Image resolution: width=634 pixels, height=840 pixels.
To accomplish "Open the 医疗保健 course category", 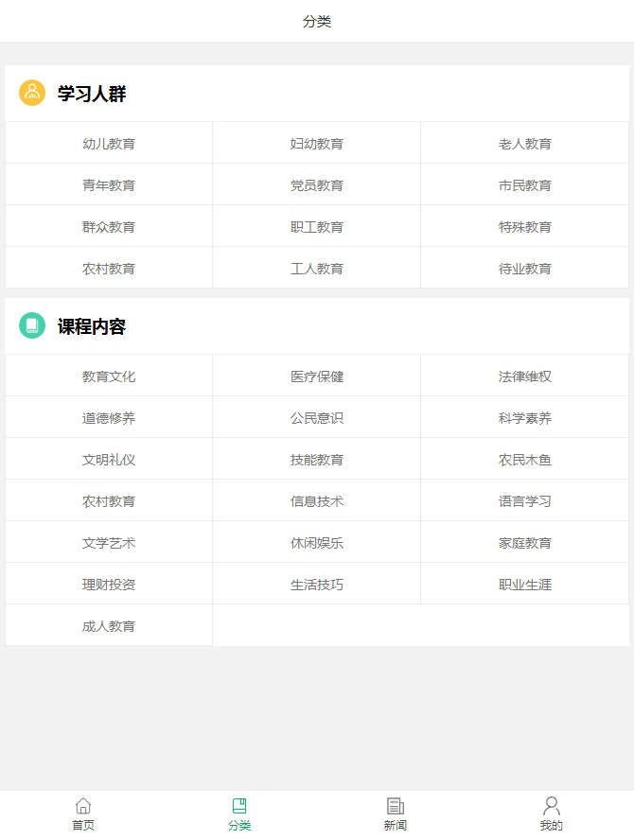I will coord(317,376).
